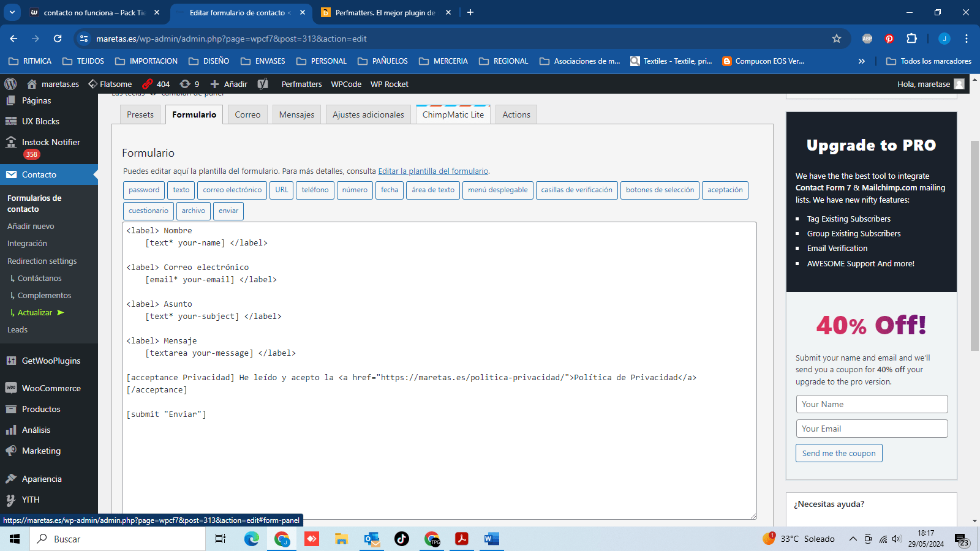980x551 pixels.
Task: Click the Yoast SEO icon in admin bar
Action: (x=263, y=84)
